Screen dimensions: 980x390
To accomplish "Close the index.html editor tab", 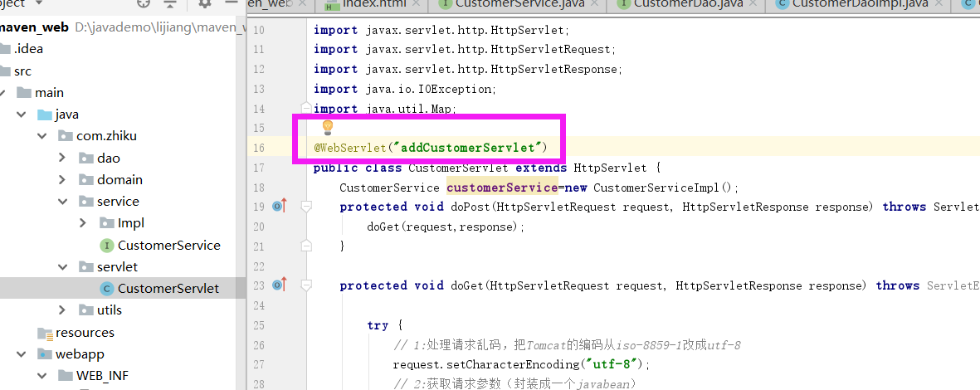I will point(416,3).
